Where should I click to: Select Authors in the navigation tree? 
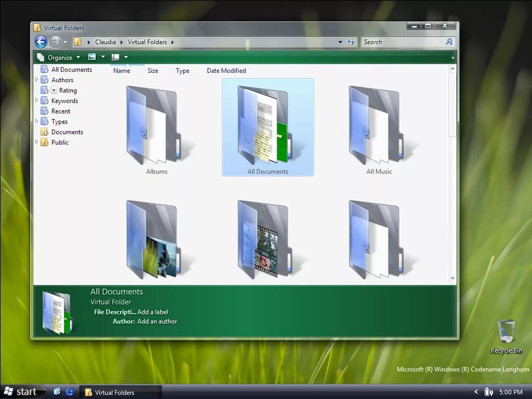pos(62,80)
